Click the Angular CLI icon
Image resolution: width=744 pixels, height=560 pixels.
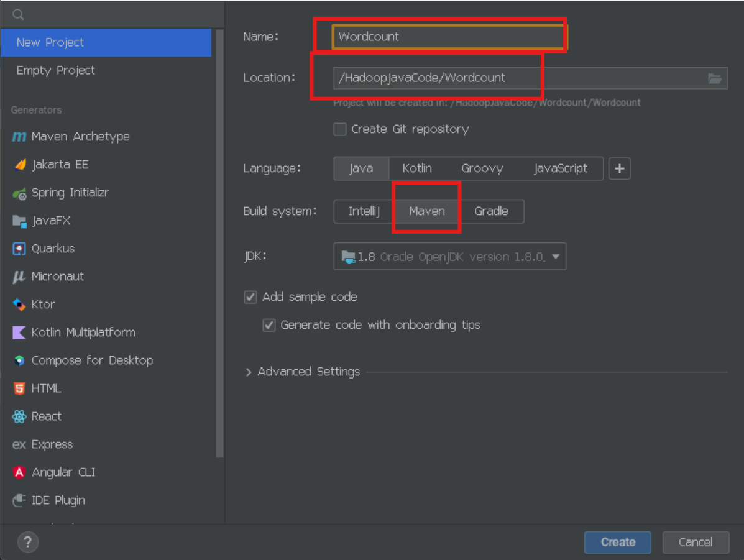tap(19, 473)
